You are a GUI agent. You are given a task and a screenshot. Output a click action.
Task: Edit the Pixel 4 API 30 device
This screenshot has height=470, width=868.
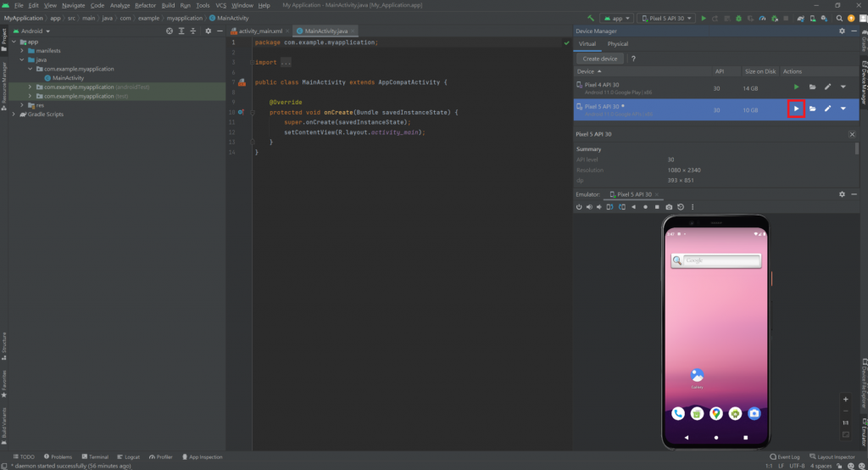coord(827,87)
